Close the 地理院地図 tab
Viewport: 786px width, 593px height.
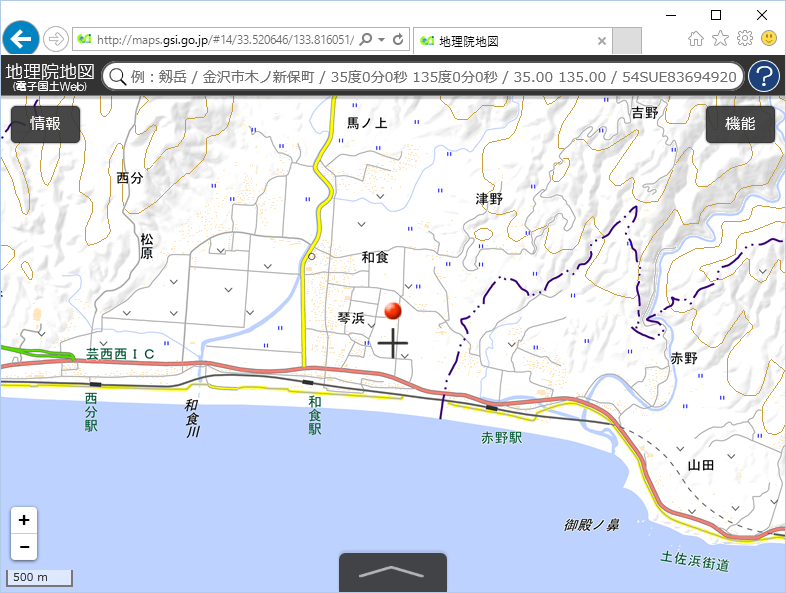(602, 41)
